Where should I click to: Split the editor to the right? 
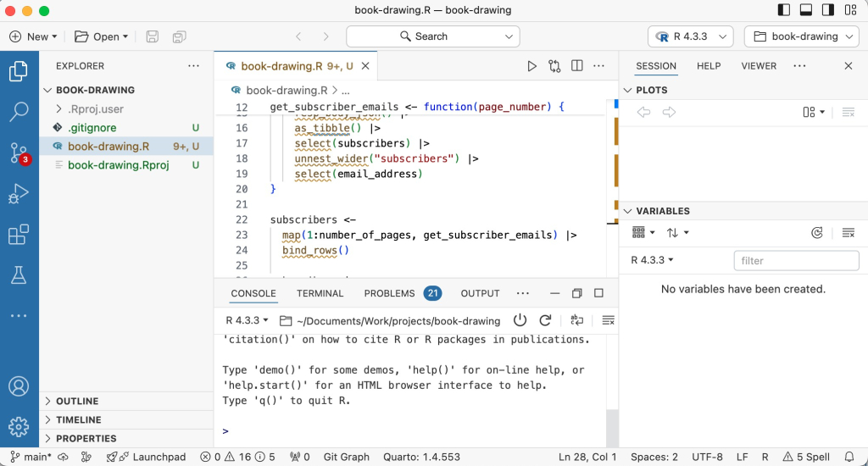[x=576, y=66]
